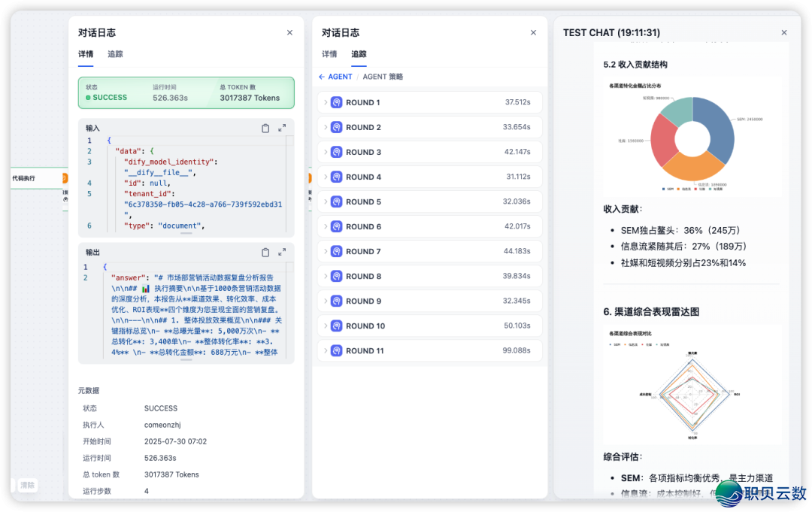
Task: Open the 输出 panel in fullscreen with the expand arrows
Action: pos(283,252)
